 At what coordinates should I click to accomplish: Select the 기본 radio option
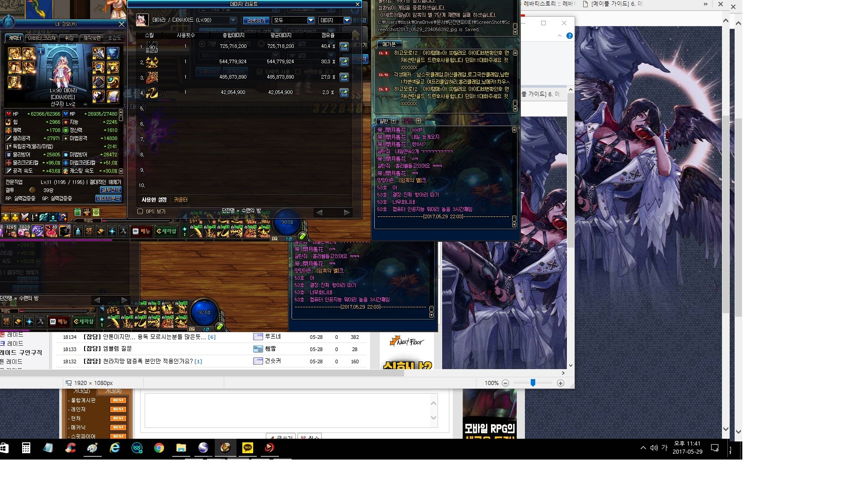[202, 44]
